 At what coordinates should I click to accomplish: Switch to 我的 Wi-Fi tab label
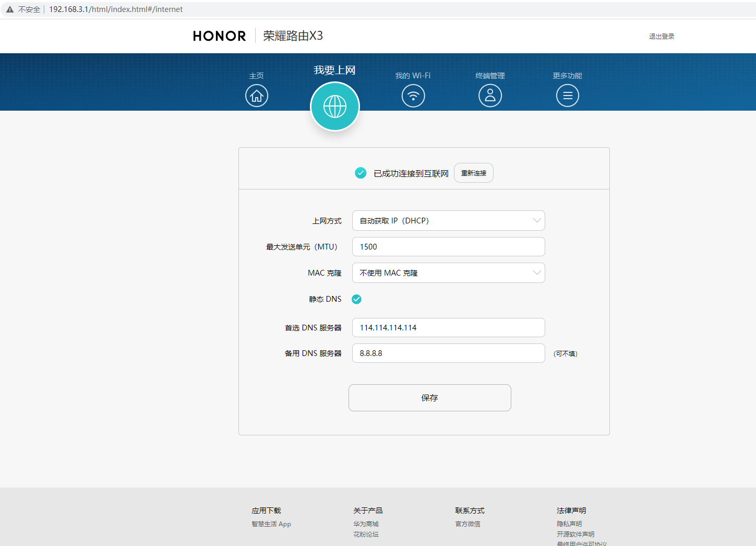pos(413,76)
